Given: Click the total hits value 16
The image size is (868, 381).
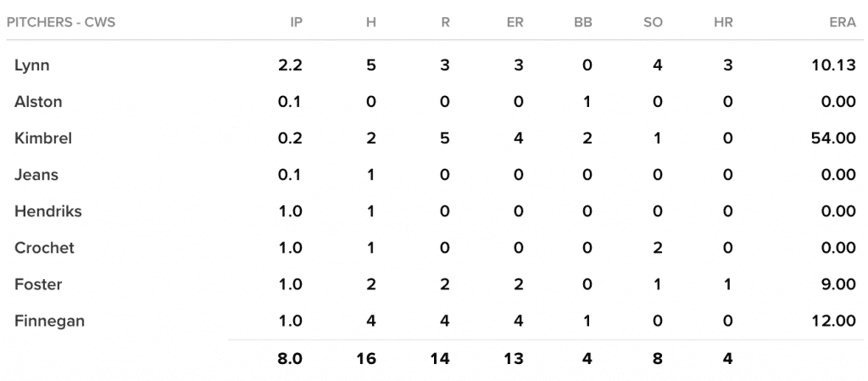Looking at the screenshot, I should (367, 358).
